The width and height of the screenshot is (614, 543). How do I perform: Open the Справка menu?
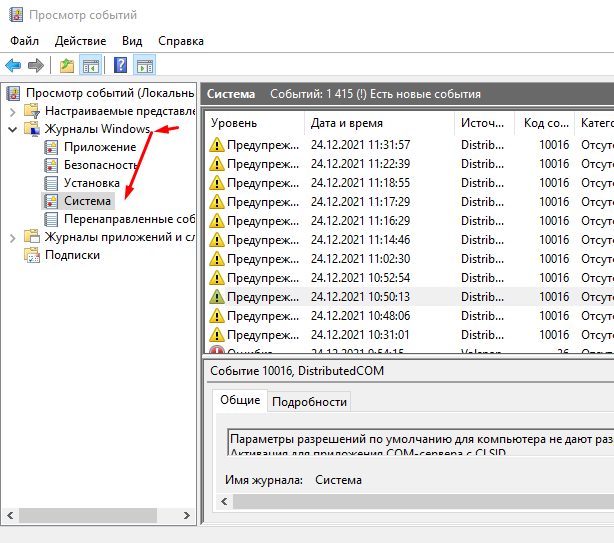point(181,41)
